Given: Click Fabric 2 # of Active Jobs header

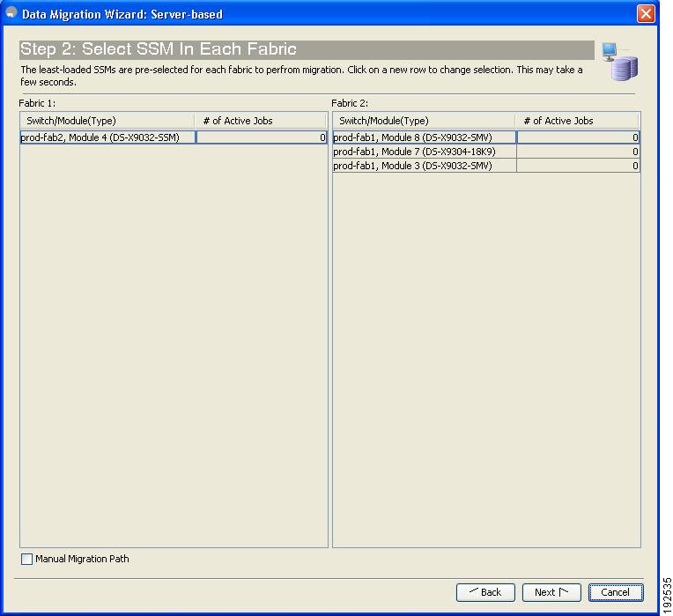Looking at the screenshot, I should 578,121.
